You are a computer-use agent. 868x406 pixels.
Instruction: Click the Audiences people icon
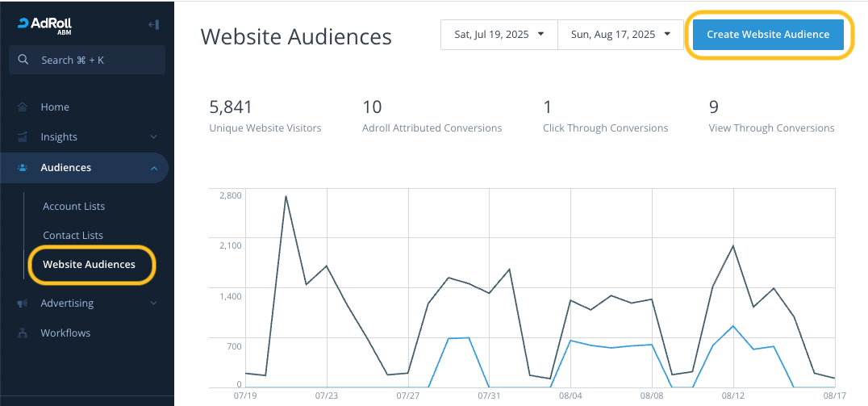click(x=23, y=168)
